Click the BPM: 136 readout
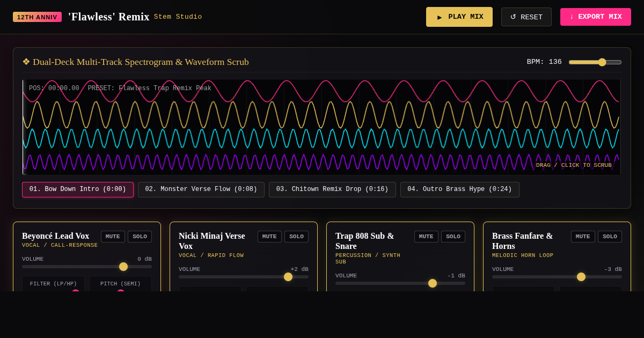Image resolution: width=644 pixels, height=338 pixels. 544,62
